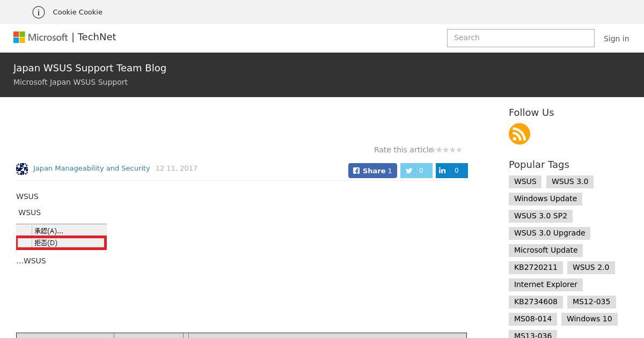Tweet article with the Twitter button
The height and width of the screenshot is (338, 644).
tap(416, 171)
